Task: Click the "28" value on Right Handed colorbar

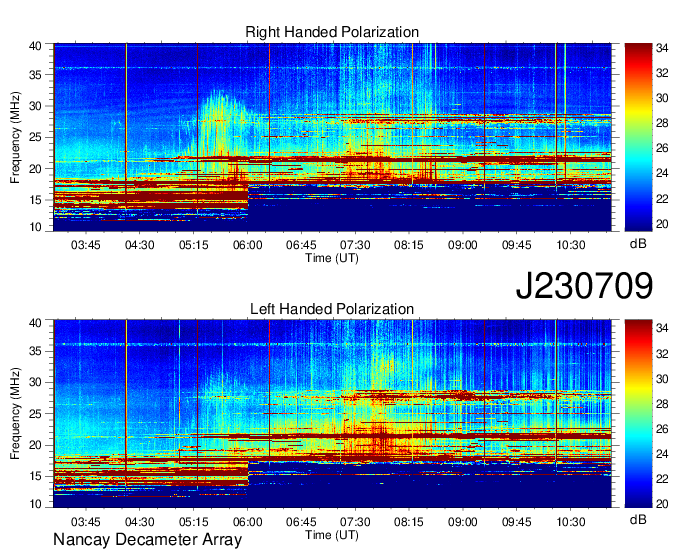Action: point(662,124)
